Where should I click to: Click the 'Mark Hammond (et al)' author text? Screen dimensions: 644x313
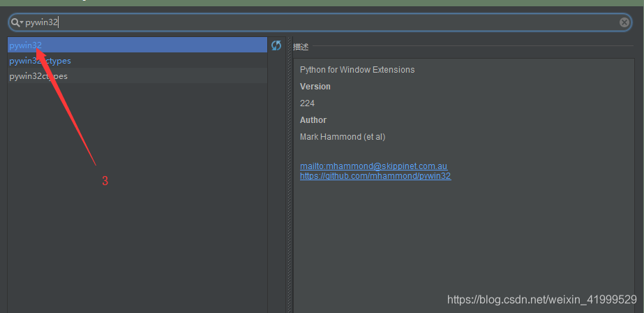point(343,137)
